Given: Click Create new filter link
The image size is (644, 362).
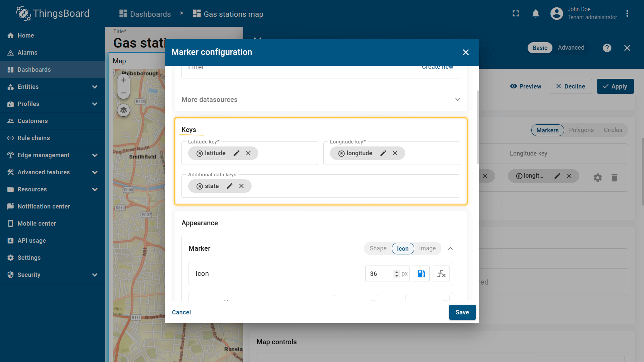Looking at the screenshot, I should [437, 67].
